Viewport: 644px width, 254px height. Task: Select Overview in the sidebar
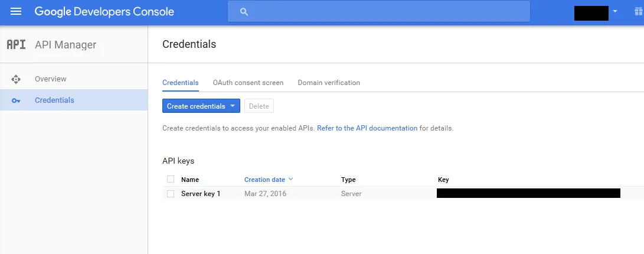tap(74, 79)
